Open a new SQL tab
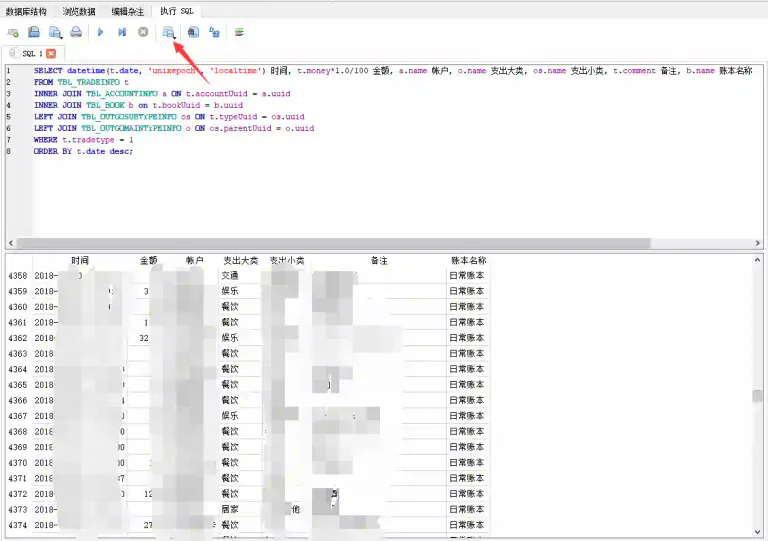The height and width of the screenshot is (541, 768). click(13, 32)
